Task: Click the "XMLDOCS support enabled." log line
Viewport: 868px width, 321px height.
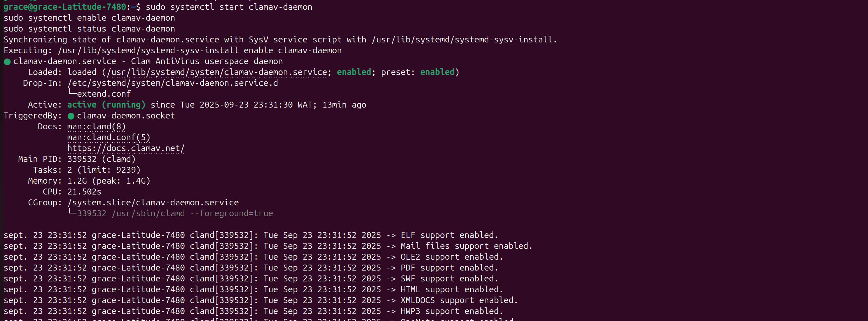Action: click(x=459, y=300)
